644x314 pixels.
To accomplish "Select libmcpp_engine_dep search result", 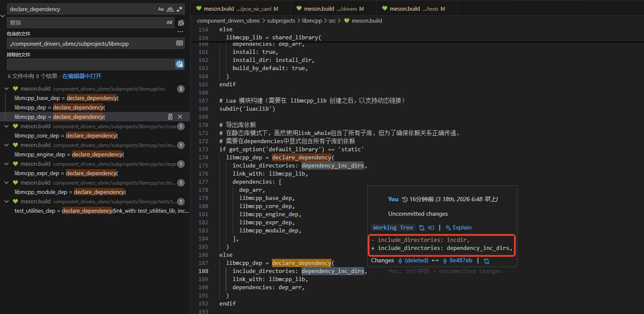I will pos(68,155).
